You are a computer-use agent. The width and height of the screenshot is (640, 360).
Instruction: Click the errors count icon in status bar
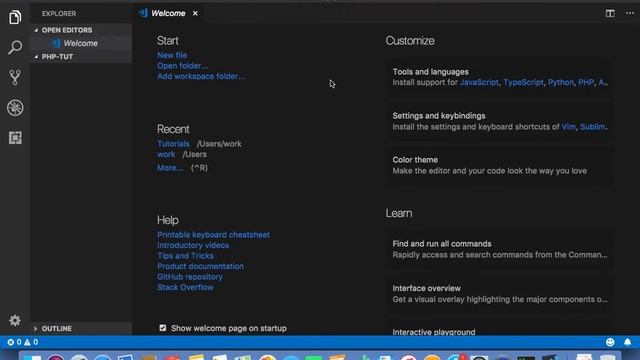pyautogui.click(x=14, y=342)
